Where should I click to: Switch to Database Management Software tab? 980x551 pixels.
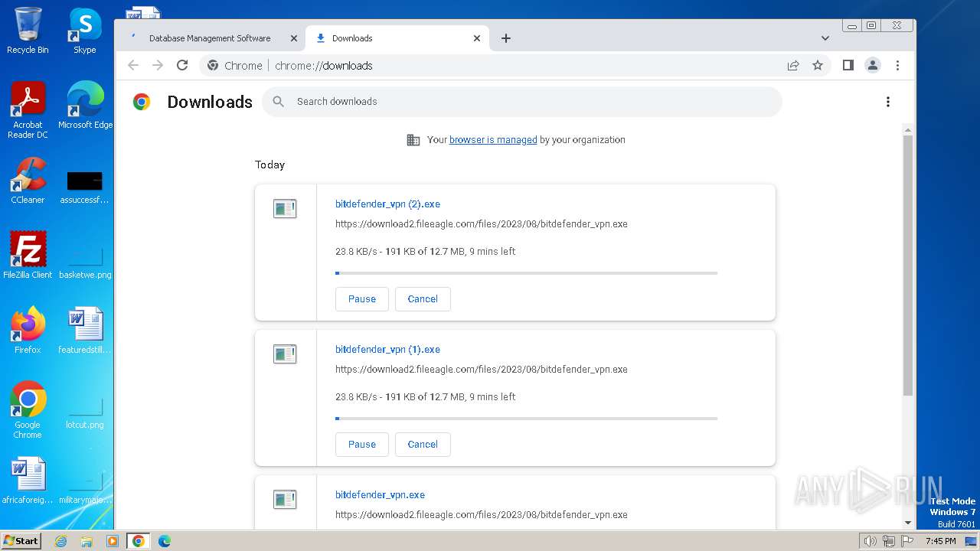(x=210, y=38)
